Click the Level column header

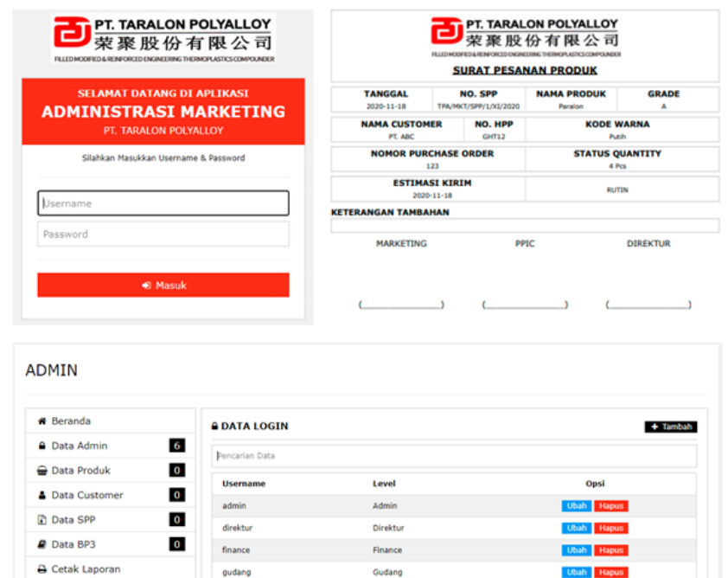pyautogui.click(x=384, y=484)
